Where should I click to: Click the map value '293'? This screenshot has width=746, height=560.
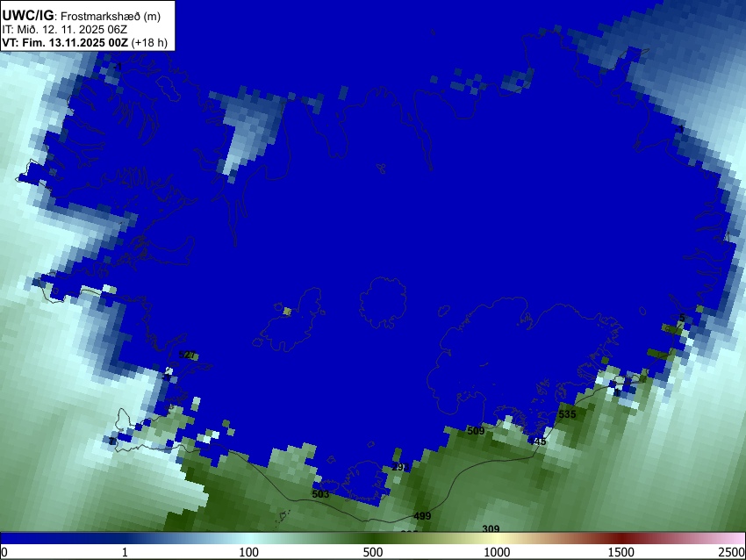pos(400,467)
